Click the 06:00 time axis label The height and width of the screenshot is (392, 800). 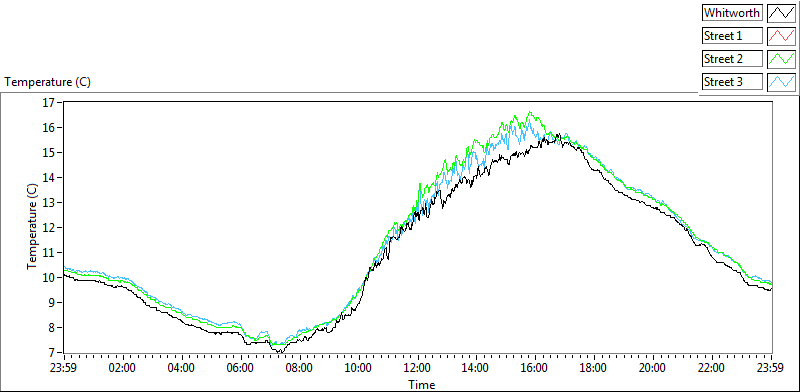[x=240, y=368]
